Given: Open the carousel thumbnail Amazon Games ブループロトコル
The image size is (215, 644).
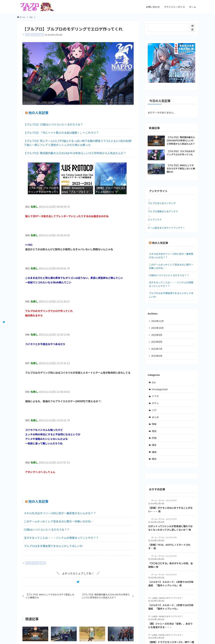Looking at the screenshot, I should click(x=77, y=178).
